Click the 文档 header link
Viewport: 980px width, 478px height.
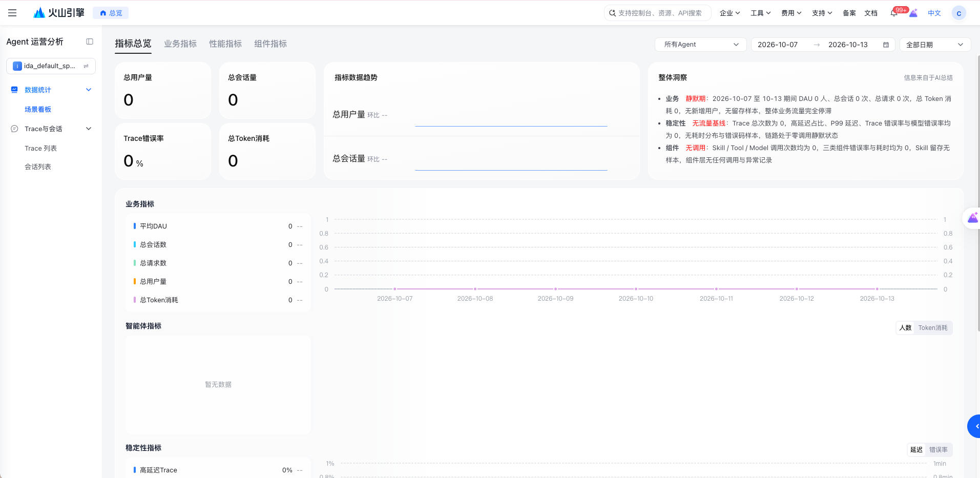pos(871,13)
